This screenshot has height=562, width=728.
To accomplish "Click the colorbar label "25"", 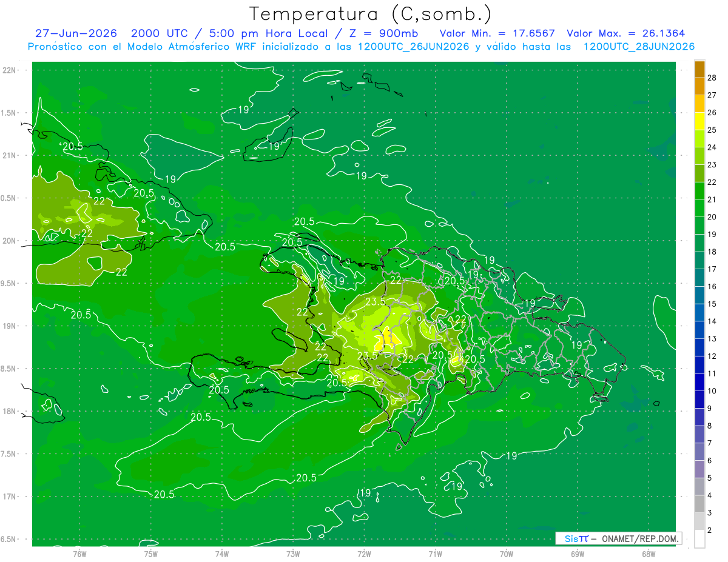I will pos(713,130).
